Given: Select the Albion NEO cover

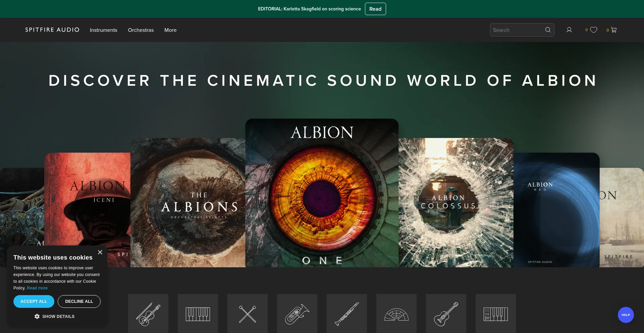Looking at the screenshot, I should (x=556, y=210).
